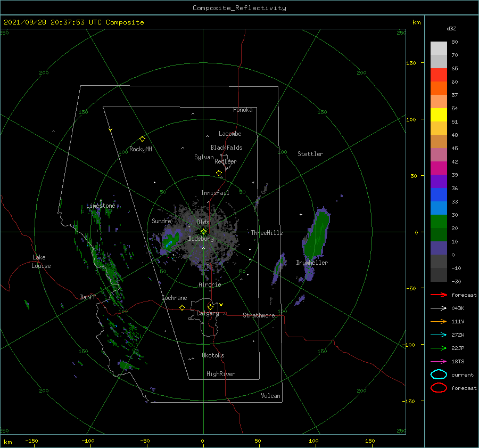Pick the orange 57–60 dBZ swatch
The height and width of the screenshot is (448, 479).
[439, 88]
